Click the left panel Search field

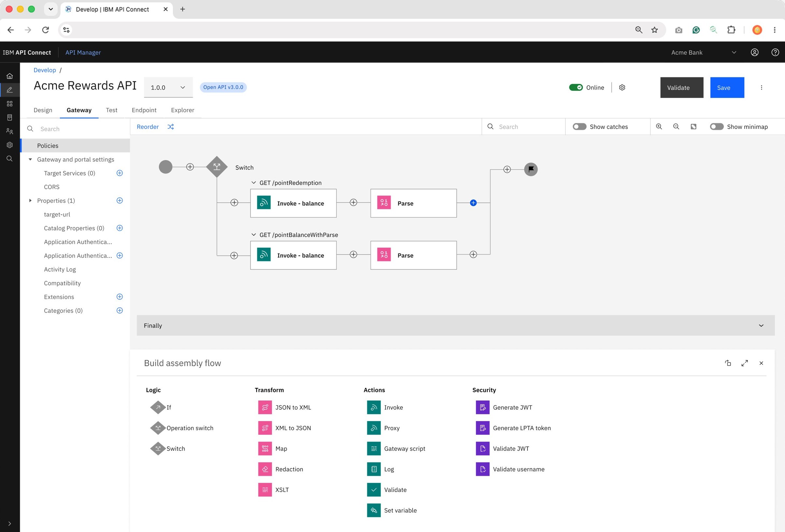tap(75, 129)
